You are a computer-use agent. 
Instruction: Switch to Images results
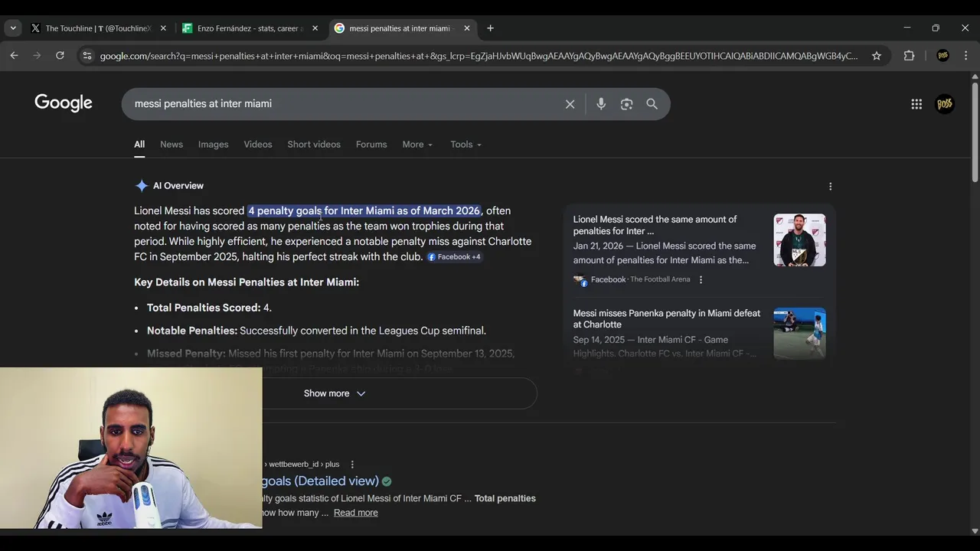pyautogui.click(x=213, y=145)
